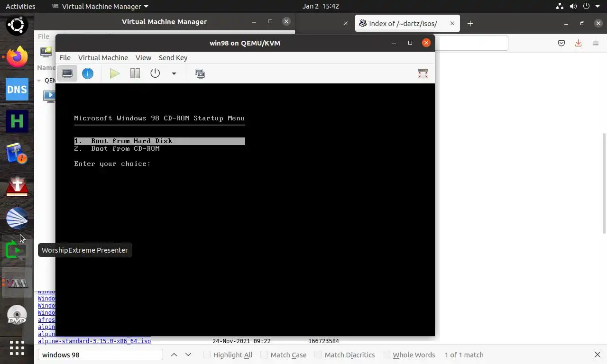Click the find bar search field
The image size is (607, 364).
click(100, 355)
